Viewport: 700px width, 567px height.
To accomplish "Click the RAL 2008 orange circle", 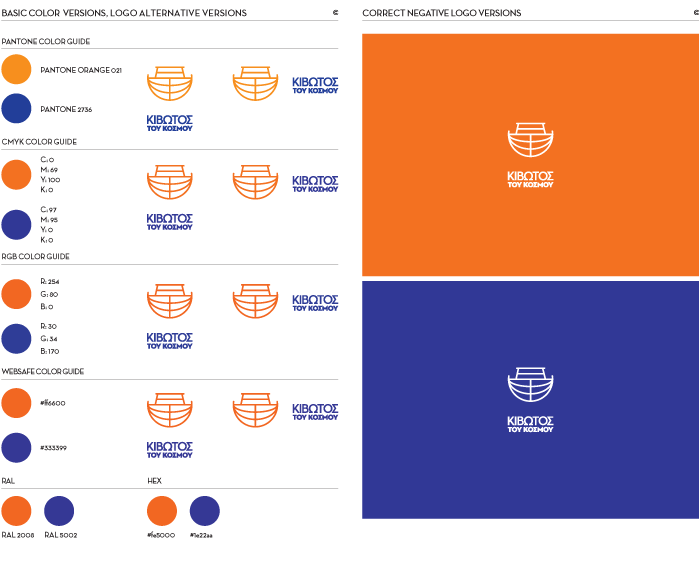I will pyautogui.click(x=16, y=511).
